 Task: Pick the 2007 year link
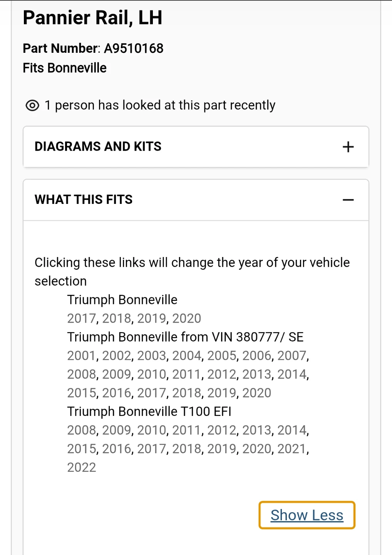click(291, 355)
